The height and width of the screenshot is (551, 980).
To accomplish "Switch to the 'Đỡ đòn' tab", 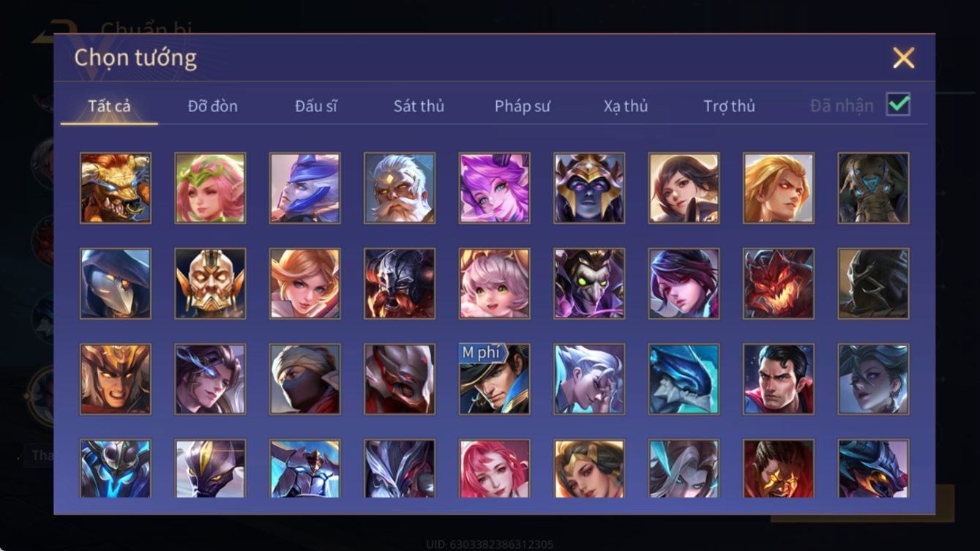I will (212, 106).
